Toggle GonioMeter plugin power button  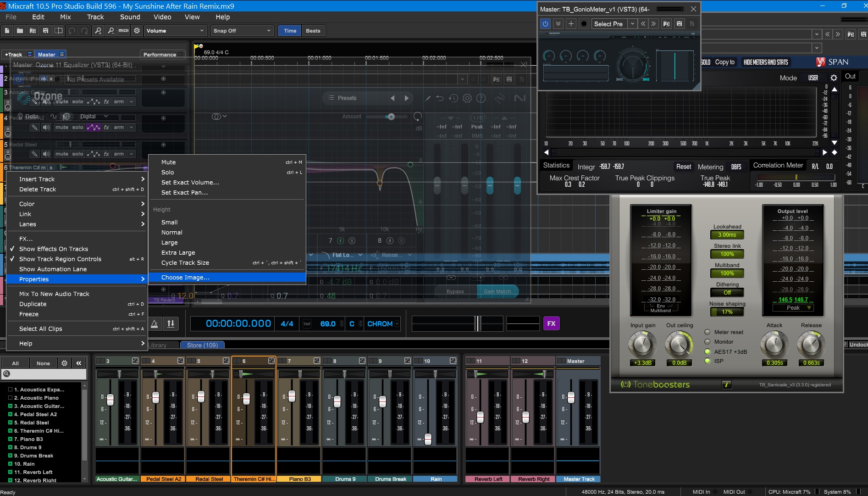click(545, 23)
